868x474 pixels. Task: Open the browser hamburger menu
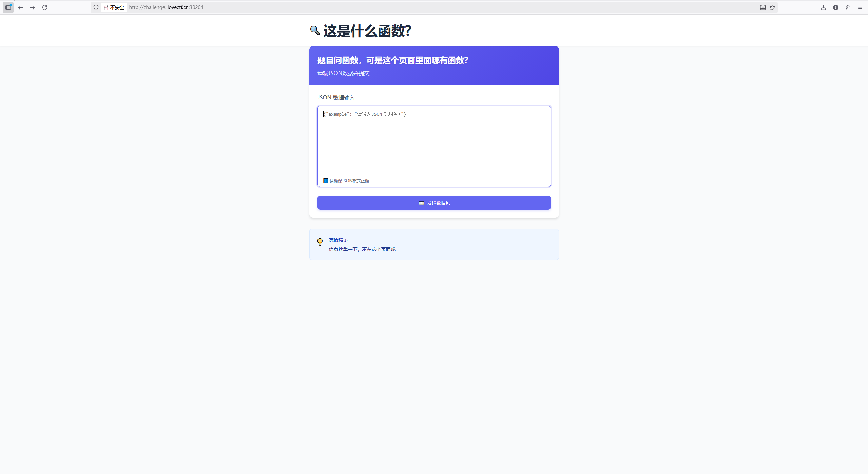[x=860, y=7]
